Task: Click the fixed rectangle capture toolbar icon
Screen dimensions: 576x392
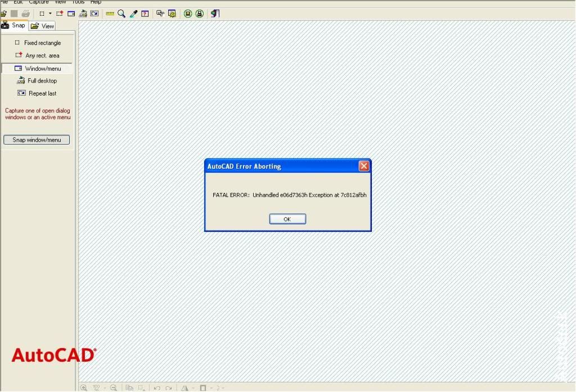Action: [x=42, y=14]
